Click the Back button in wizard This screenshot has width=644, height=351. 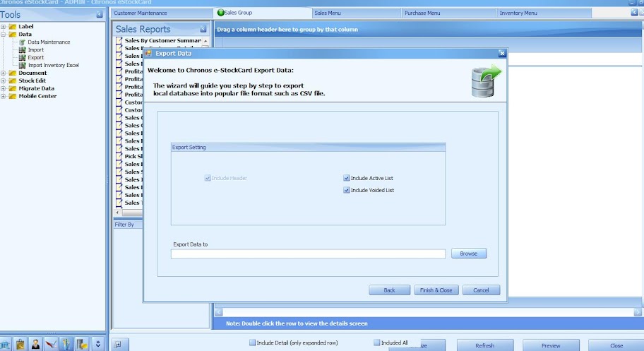click(389, 290)
